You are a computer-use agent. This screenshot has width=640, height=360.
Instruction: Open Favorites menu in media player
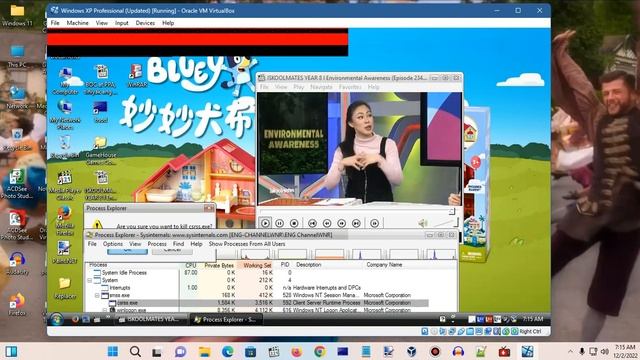pyautogui.click(x=350, y=87)
